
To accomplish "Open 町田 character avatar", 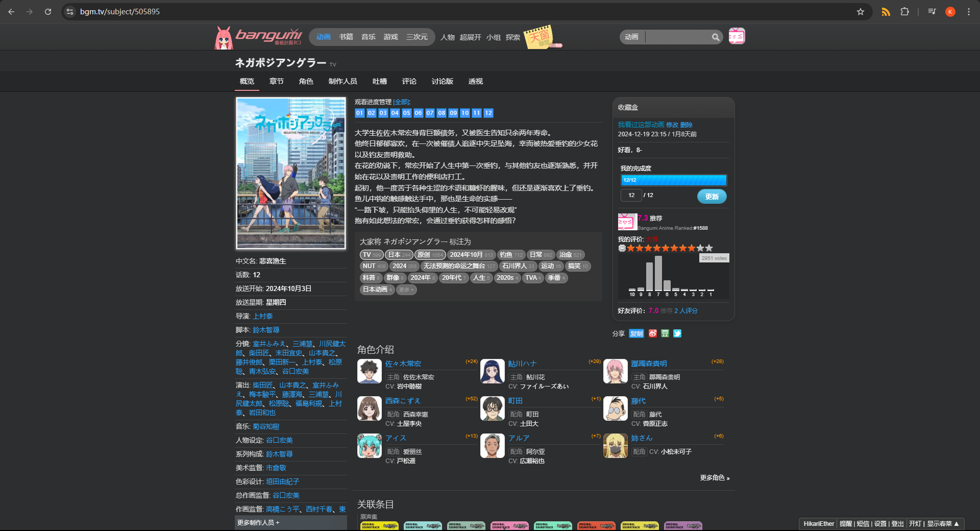I will point(493,408).
